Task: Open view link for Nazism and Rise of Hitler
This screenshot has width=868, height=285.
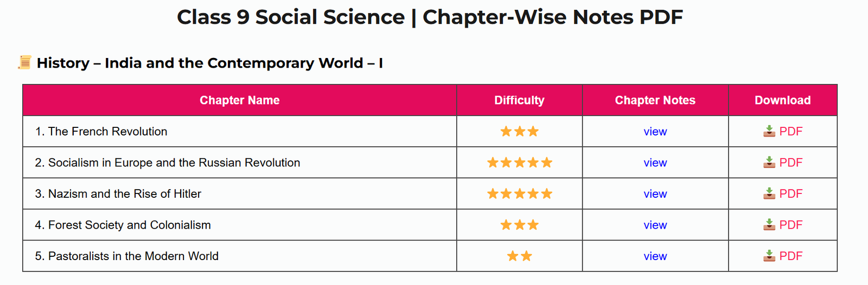Action: (655, 194)
